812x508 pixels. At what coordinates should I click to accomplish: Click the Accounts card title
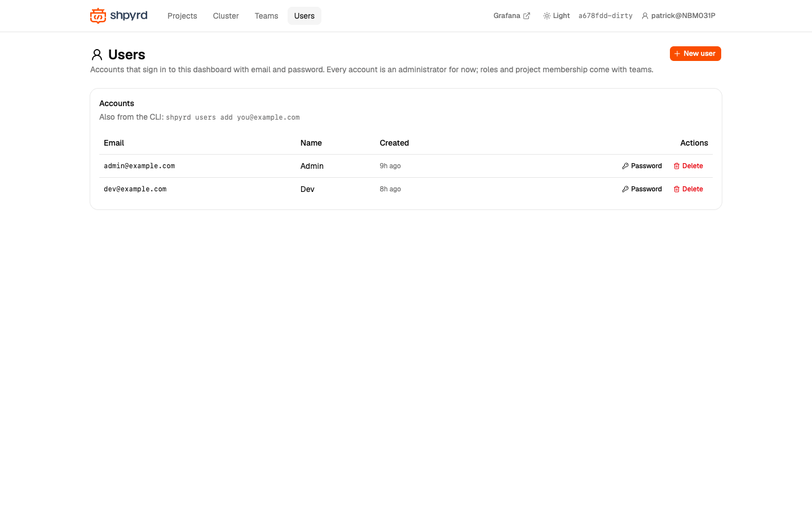point(117,103)
